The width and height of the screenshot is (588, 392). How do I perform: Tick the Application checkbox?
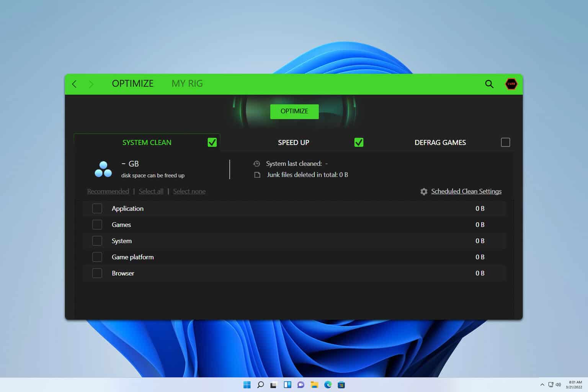(x=97, y=209)
